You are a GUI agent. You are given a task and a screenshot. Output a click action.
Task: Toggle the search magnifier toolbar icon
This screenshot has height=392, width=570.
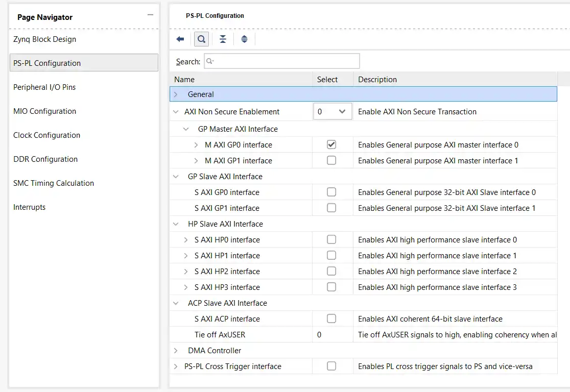click(x=202, y=39)
